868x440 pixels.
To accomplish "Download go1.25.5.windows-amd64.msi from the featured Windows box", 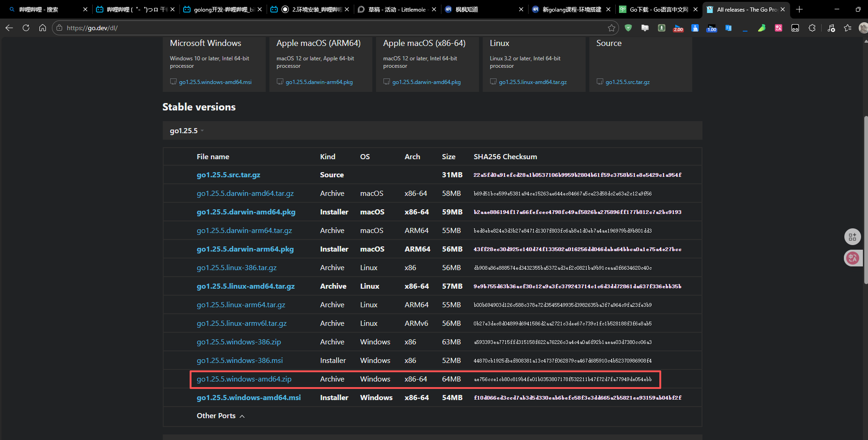I will 215,82.
